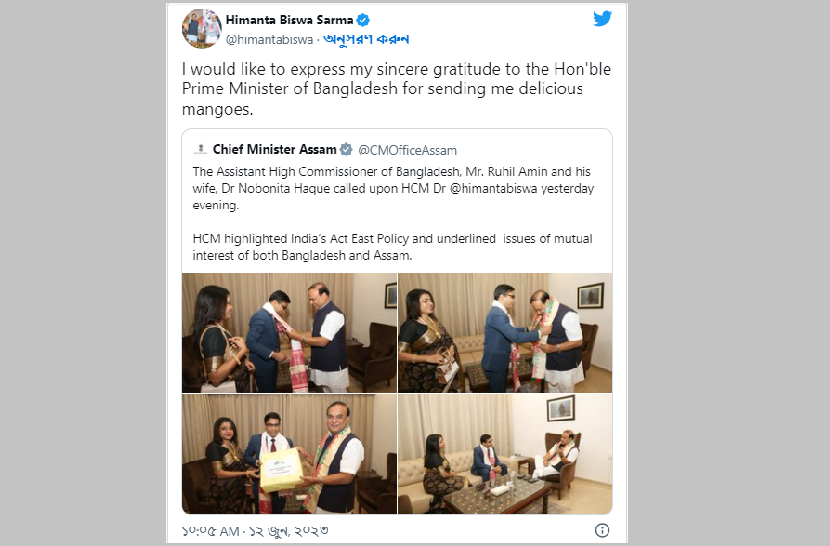Click the Twitter bird logo
The height and width of the screenshot is (546, 830).
[602, 19]
